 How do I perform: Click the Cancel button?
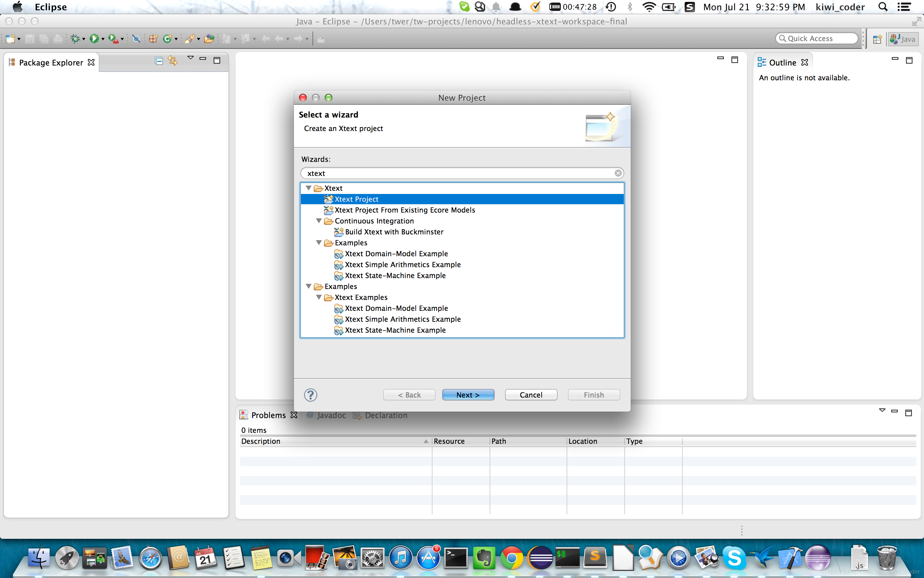[x=531, y=395]
